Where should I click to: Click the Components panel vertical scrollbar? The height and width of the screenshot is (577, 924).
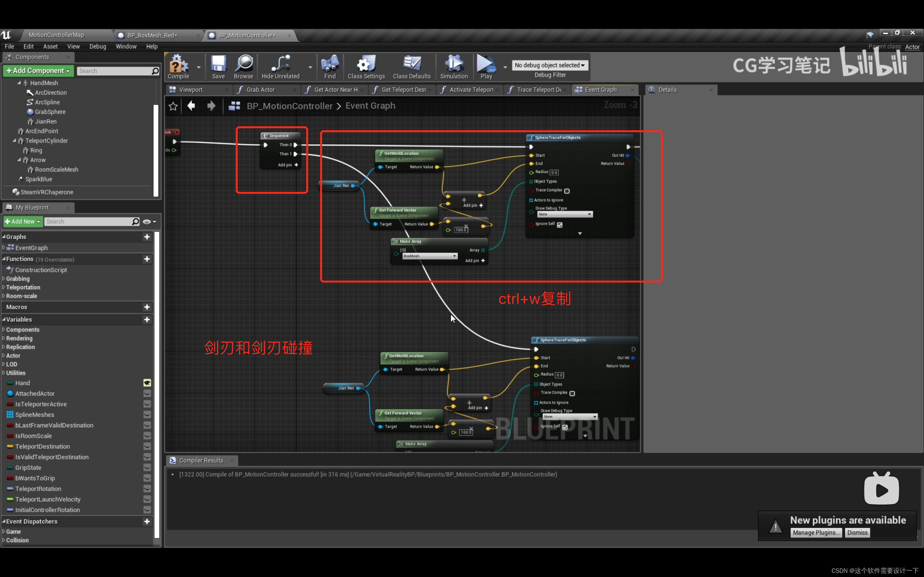coord(156,150)
